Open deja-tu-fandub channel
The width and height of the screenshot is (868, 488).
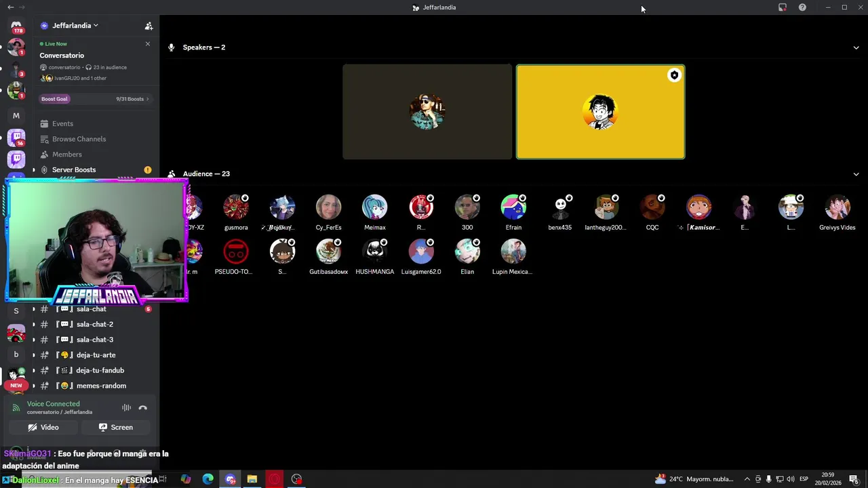coord(100,370)
